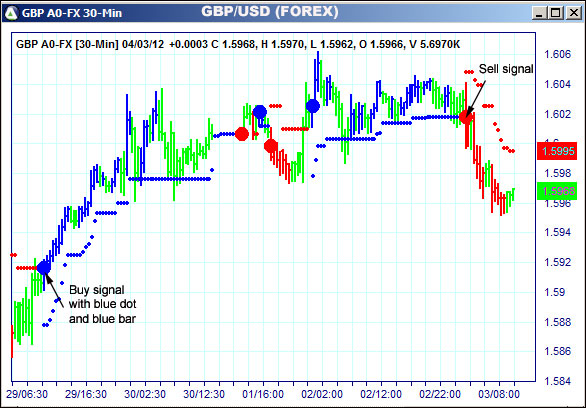Click the 29/06:30 time axis label

(x=27, y=395)
